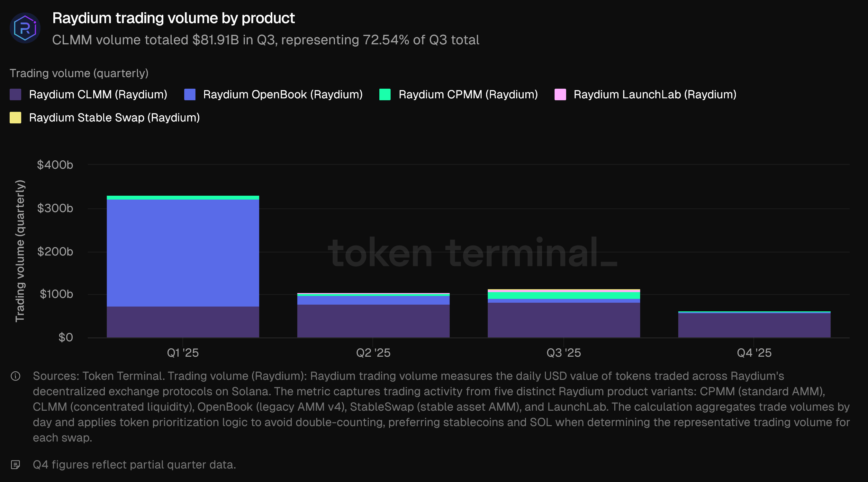Click the pink Raydium LaunchLab legend swatch

tap(560, 95)
